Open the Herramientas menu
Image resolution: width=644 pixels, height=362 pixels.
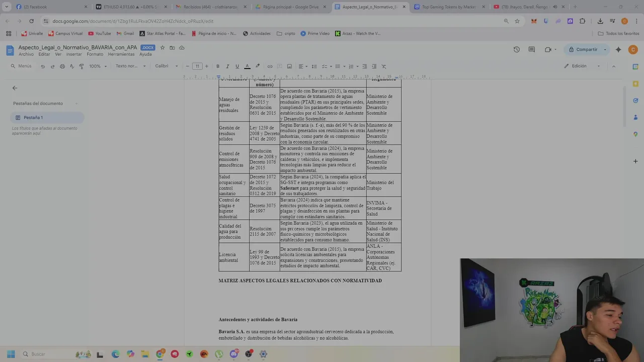pyautogui.click(x=121, y=54)
